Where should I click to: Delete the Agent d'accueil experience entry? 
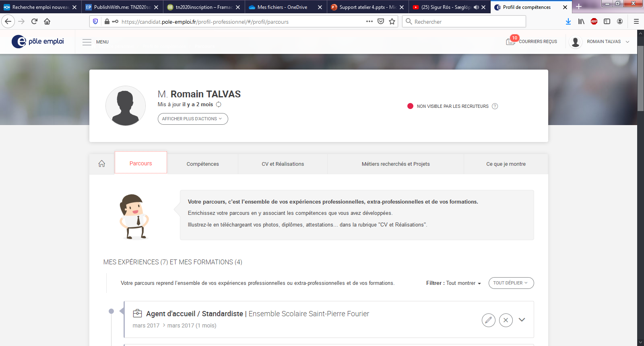point(506,320)
